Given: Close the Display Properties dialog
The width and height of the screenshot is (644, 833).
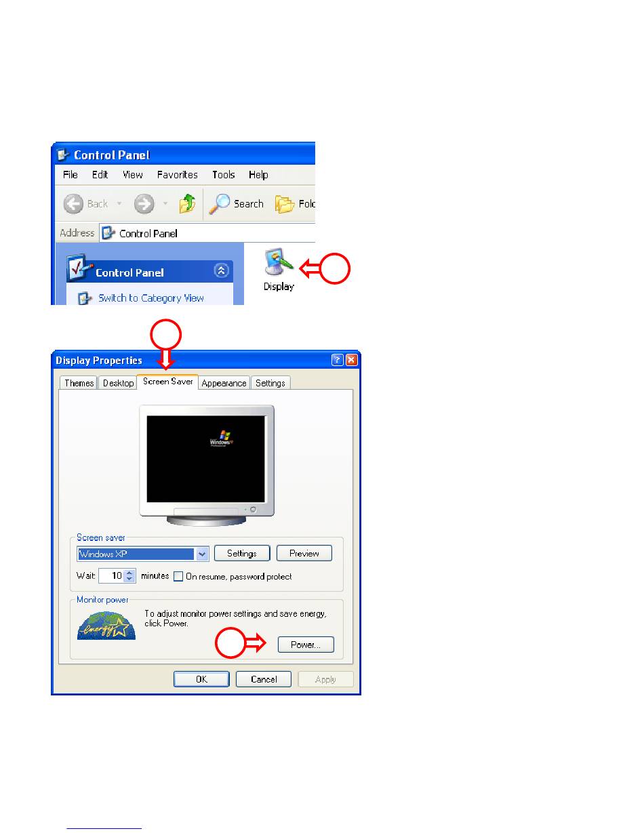Looking at the screenshot, I should pos(351,360).
